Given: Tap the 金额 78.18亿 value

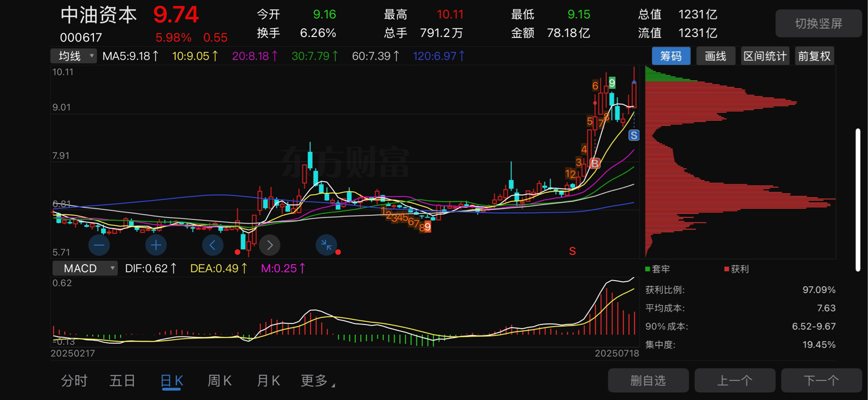Looking at the screenshot, I should [568, 33].
